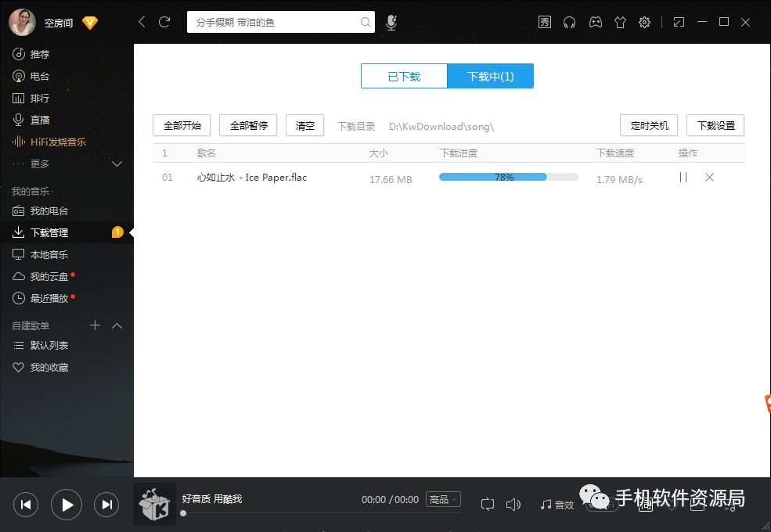This screenshot has height=532, width=771.
Task: Open the 电台 radio section
Action: [31, 76]
